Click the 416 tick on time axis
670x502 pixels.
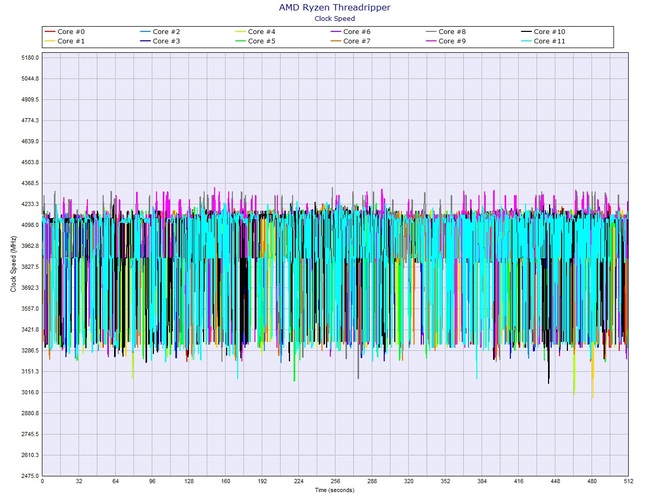(x=519, y=481)
